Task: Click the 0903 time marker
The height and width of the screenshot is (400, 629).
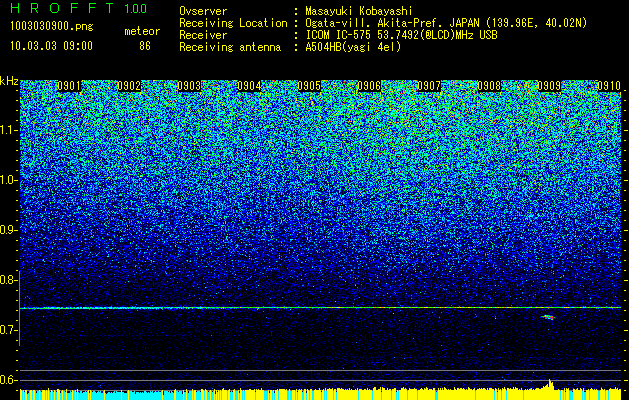Action: (189, 86)
